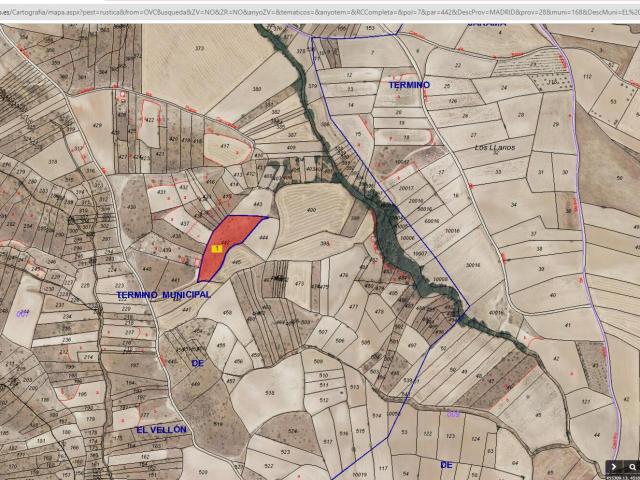Select parcel number 473
This screenshot has height=480, width=640.
point(300,283)
